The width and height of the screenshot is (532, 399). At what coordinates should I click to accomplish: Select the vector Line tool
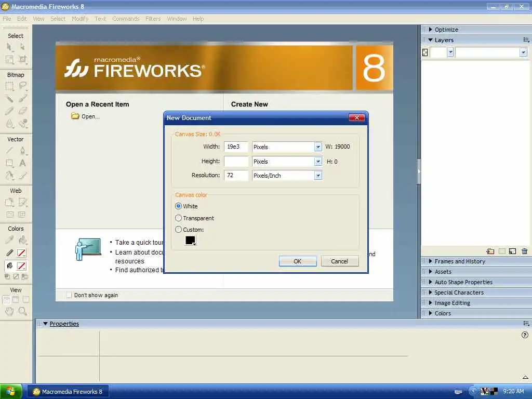tap(9, 150)
